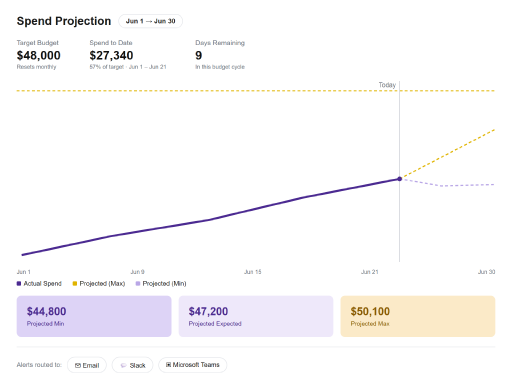The image size is (512, 384).
Task: Select the $44,800 Projected Min card
Action: 94,316
